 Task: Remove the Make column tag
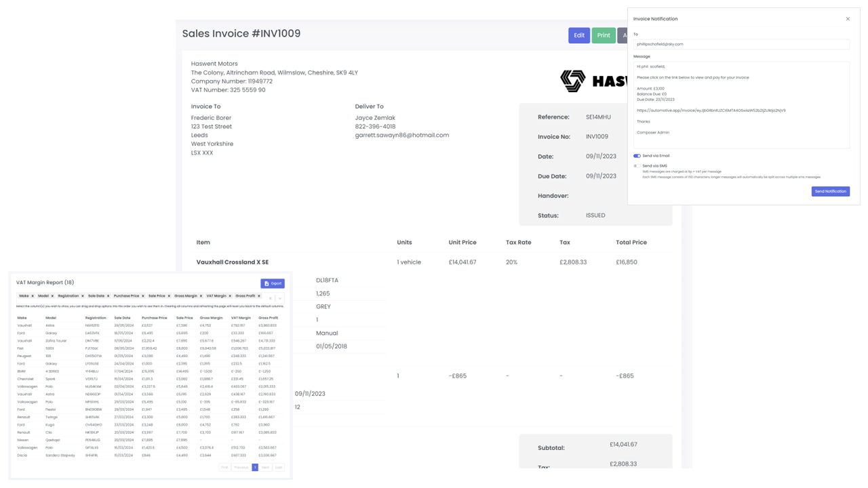point(33,296)
